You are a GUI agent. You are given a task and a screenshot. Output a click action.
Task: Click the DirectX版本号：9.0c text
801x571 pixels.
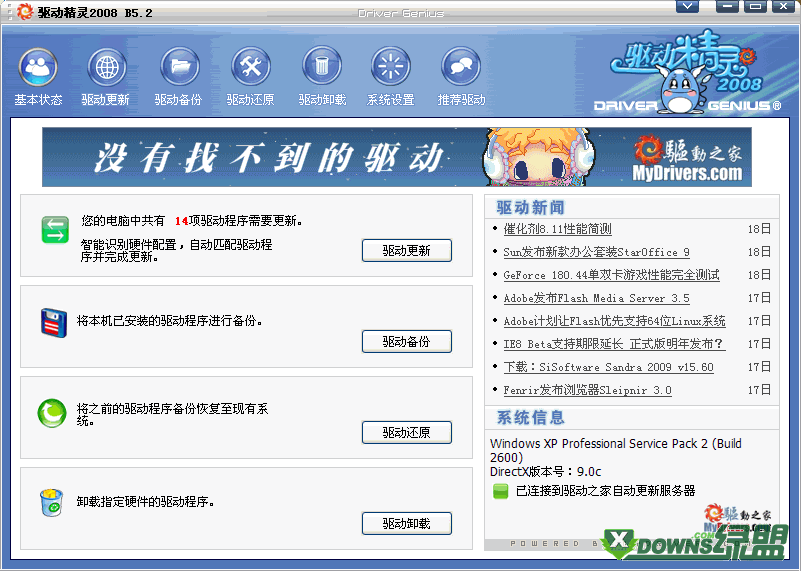pyautogui.click(x=545, y=471)
